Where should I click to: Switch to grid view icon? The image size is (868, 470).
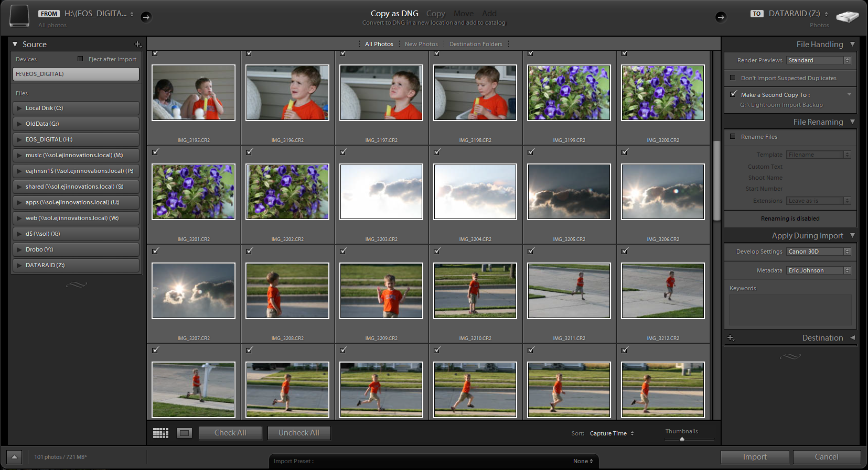pyautogui.click(x=160, y=433)
